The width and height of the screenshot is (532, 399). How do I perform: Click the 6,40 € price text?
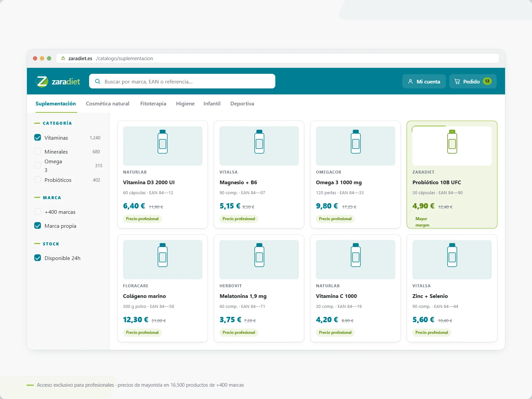pos(134,206)
